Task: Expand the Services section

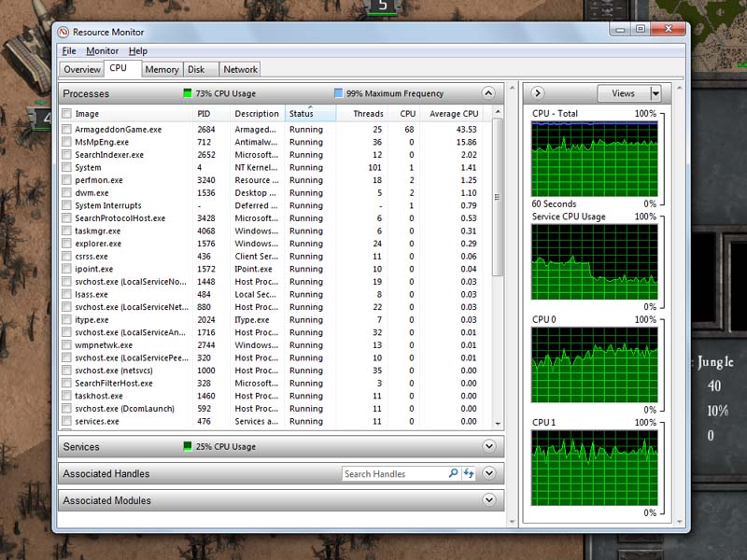Action: pos(488,446)
